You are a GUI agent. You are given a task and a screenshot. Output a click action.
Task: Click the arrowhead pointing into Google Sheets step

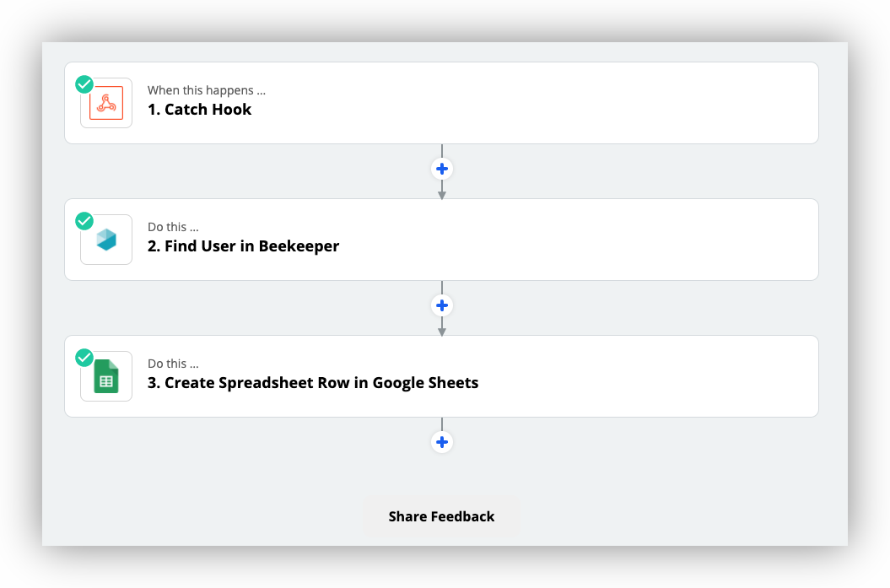pos(441,332)
